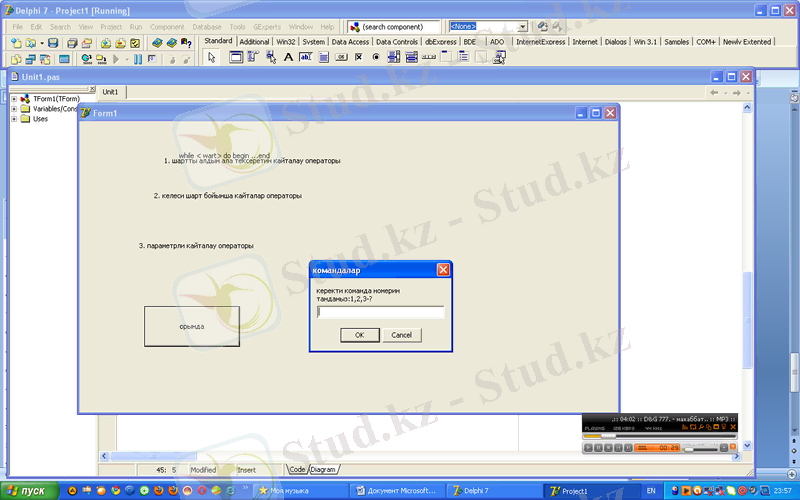Open the dropdown arrow next to Run icon

pos(127,60)
